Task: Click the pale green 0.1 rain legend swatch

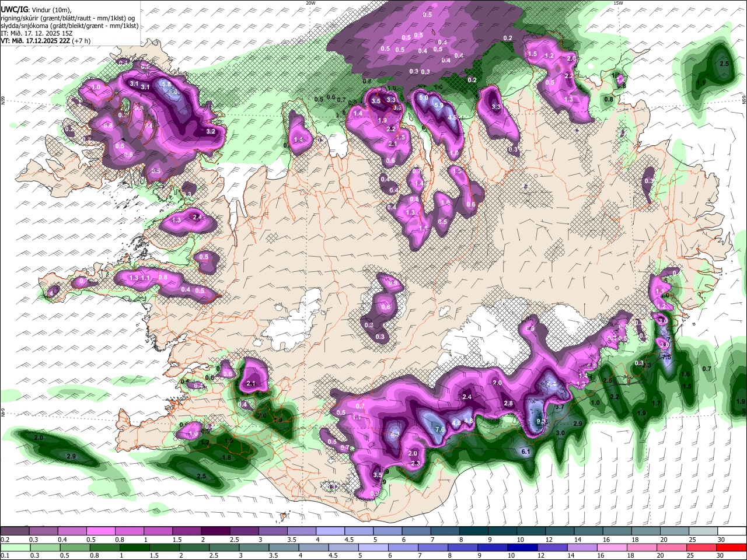Action: point(15,547)
